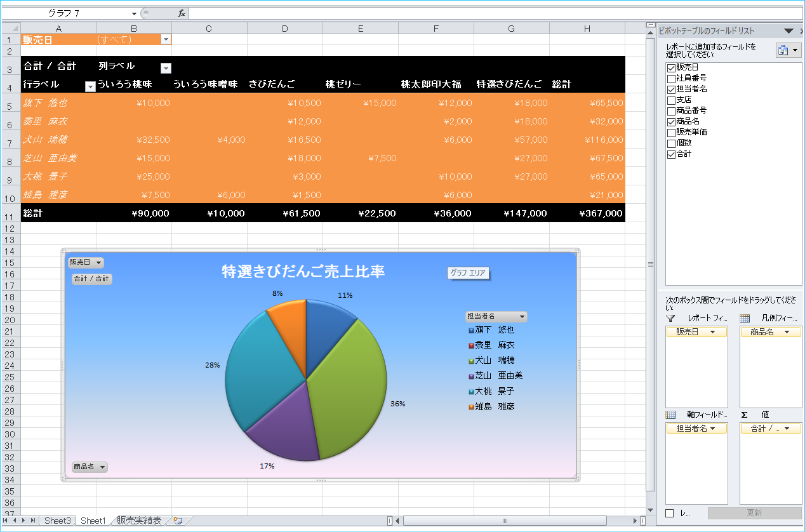Switch to the Sheet3 tab
The image size is (805, 532).
[57, 521]
